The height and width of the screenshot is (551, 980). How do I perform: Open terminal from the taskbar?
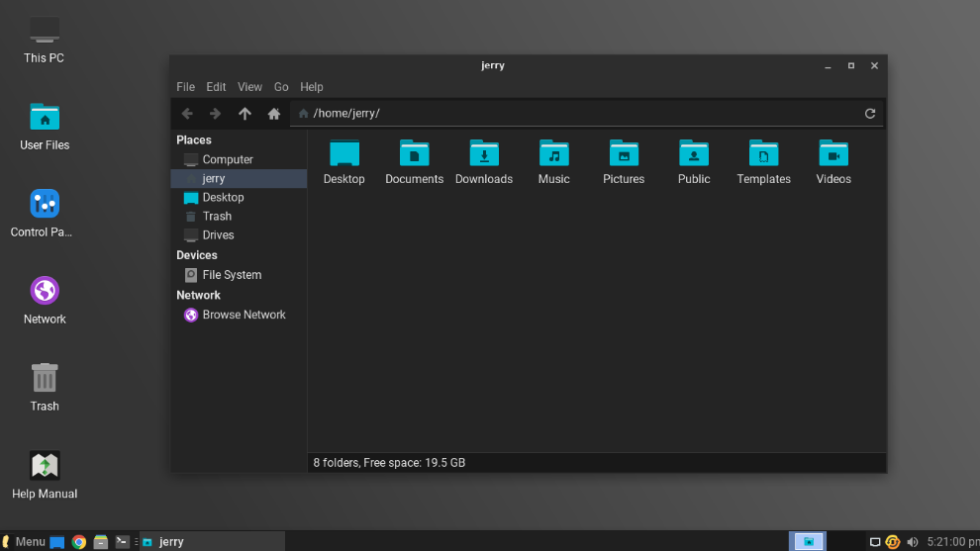tap(122, 542)
